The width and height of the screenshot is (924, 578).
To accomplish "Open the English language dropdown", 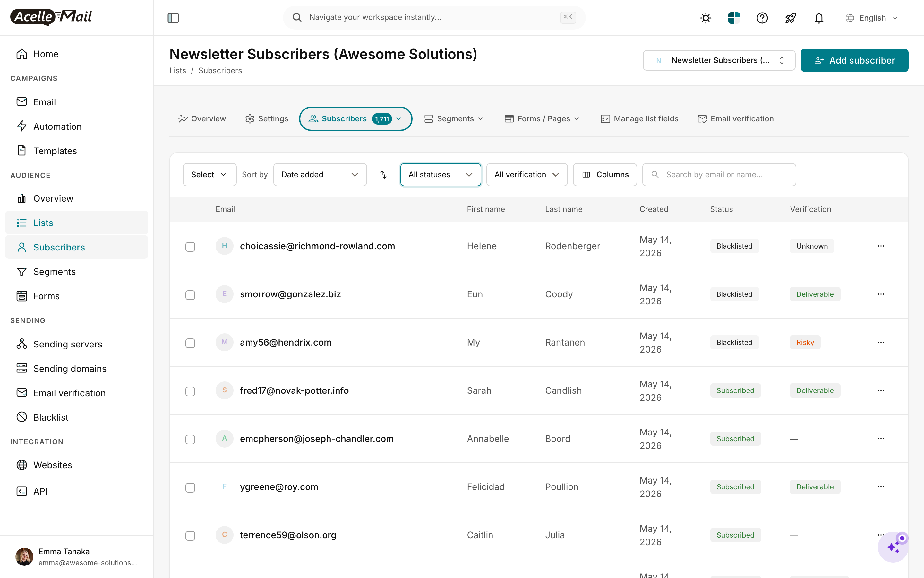I will [872, 18].
